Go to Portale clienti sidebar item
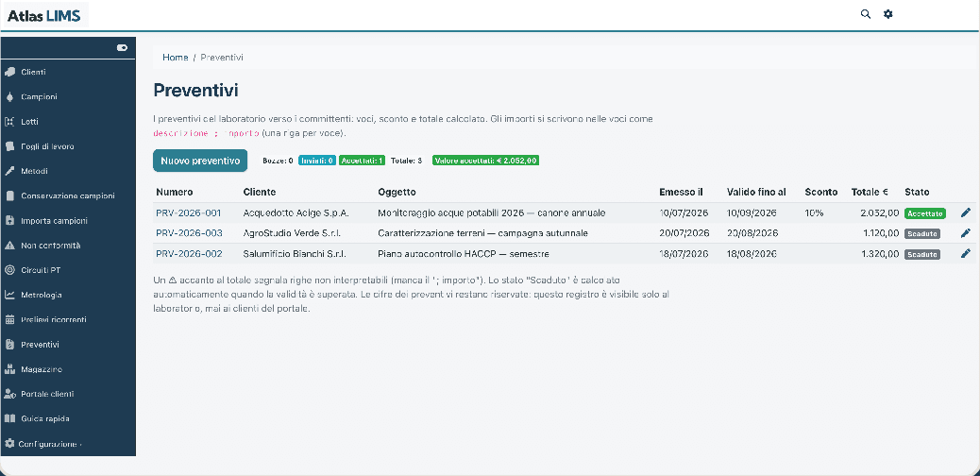Screen dimensions: 980x476 tap(47, 394)
